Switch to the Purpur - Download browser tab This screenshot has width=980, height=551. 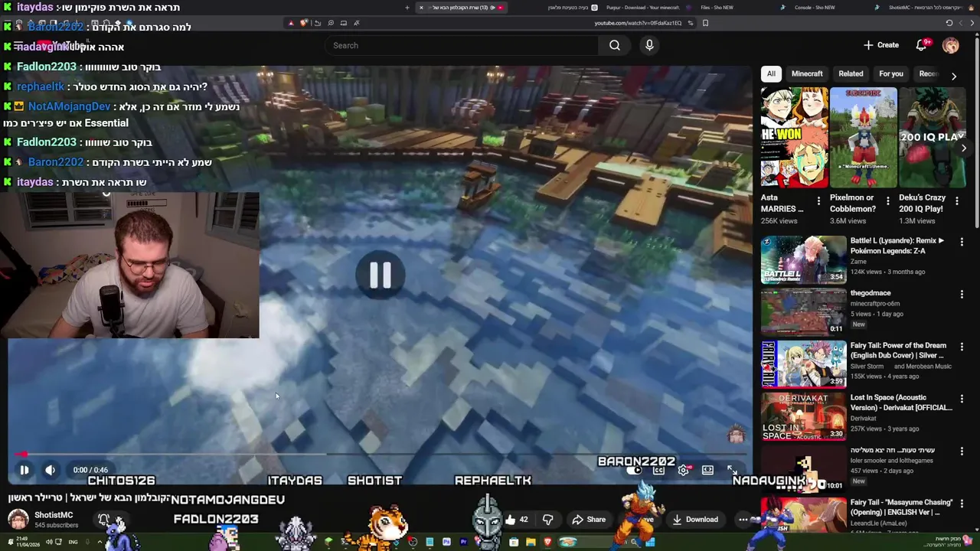click(642, 8)
